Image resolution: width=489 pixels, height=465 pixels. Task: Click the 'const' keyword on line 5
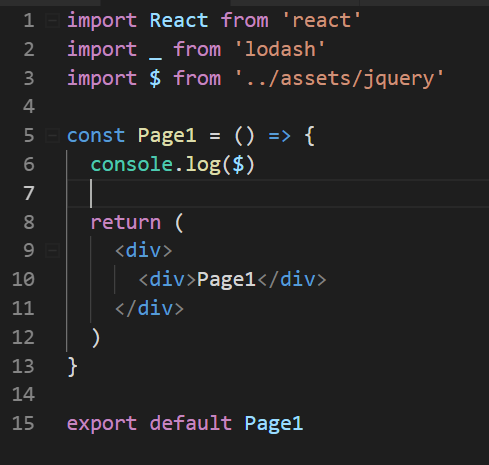(96, 136)
